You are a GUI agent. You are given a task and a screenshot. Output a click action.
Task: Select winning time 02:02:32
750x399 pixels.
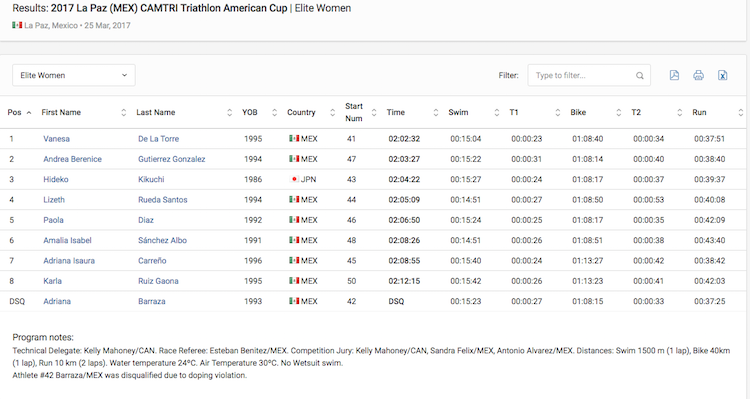tap(404, 139)
